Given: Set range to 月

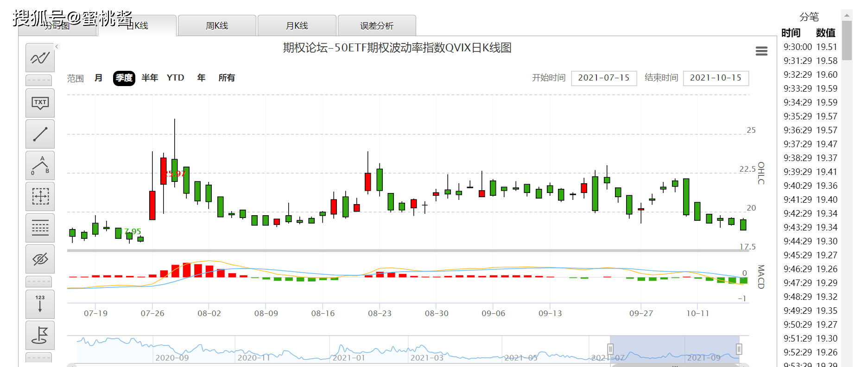Looking at the screenshot, I should (x=98, y=78).
